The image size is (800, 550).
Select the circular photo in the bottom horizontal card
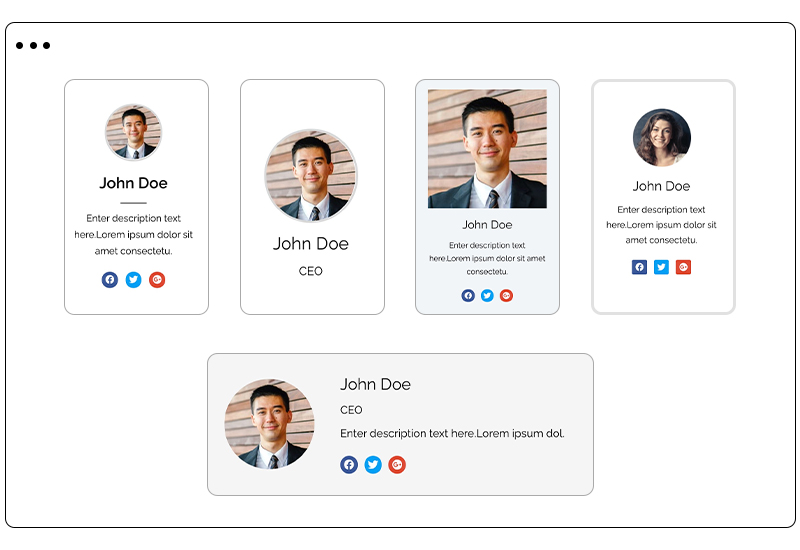click(x=269, y=424)
